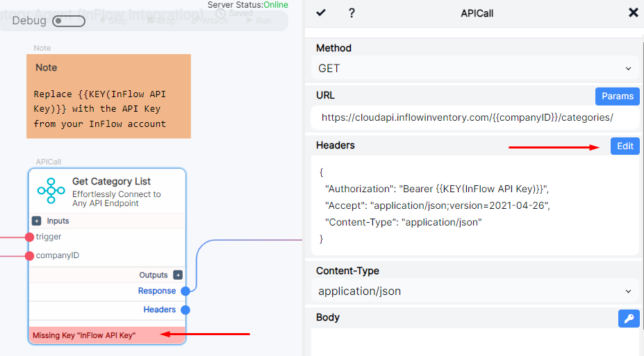Click the Params button next to URL
This screenshot has width=644, height=356.
[x=618, y=96]
